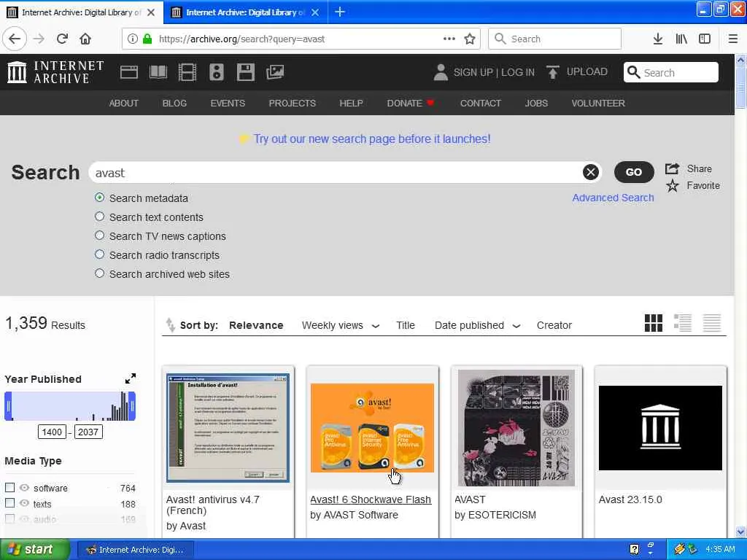Click Try out new search page link

pyautogui.click(x=371, y=139)
